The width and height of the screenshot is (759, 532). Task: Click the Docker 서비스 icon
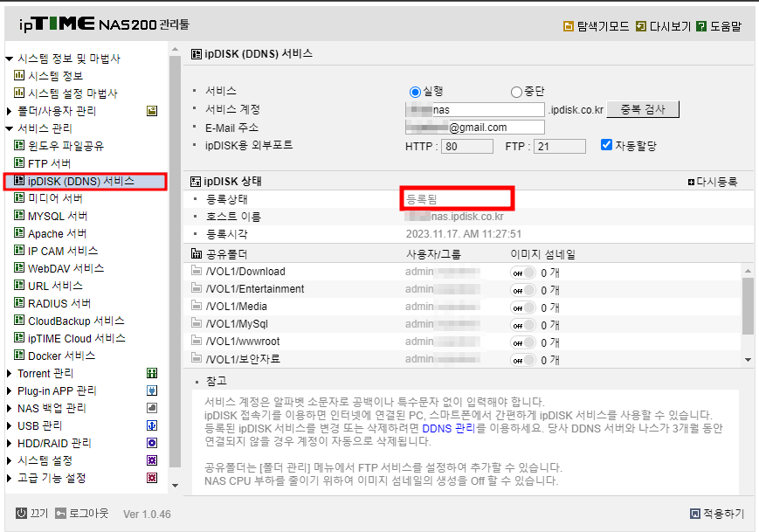coord(19,356)
